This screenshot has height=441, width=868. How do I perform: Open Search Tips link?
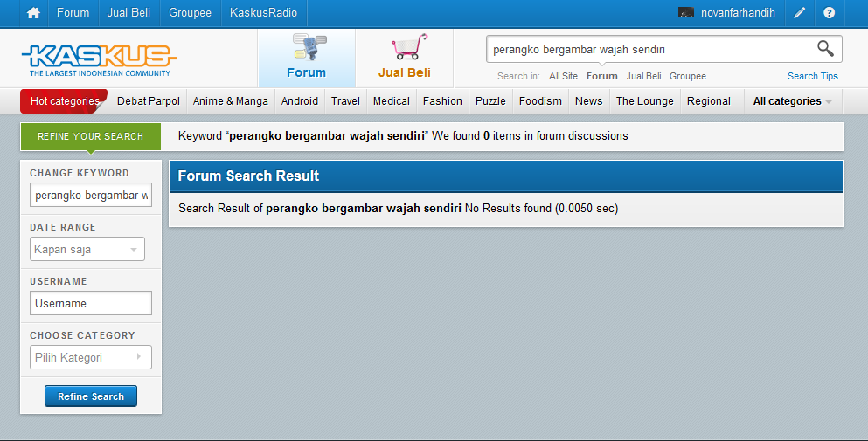coord(813,76)
